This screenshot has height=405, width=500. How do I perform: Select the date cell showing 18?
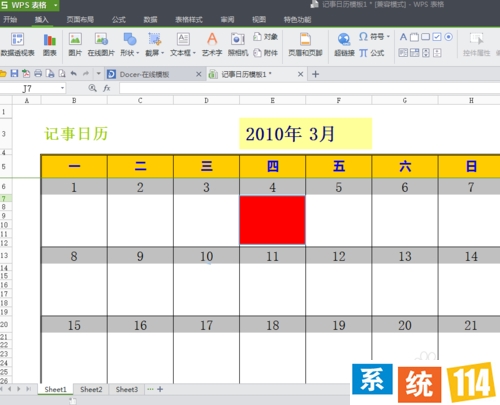(x=272, y=325)
